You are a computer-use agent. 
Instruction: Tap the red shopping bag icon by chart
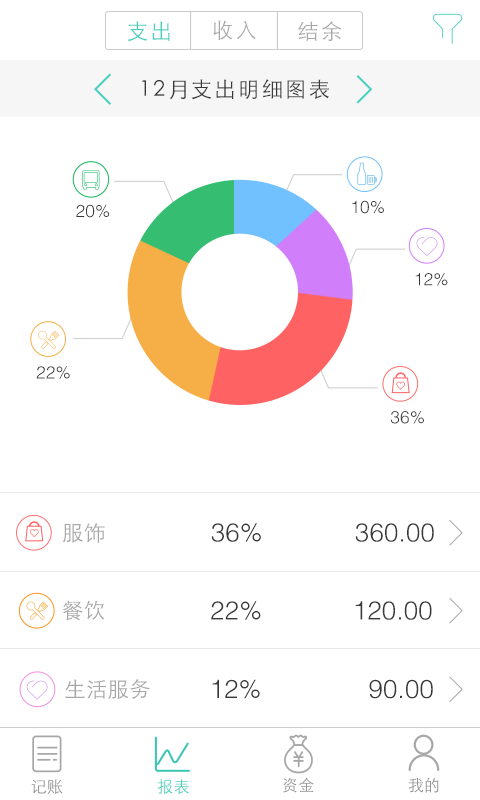(400, 384)
